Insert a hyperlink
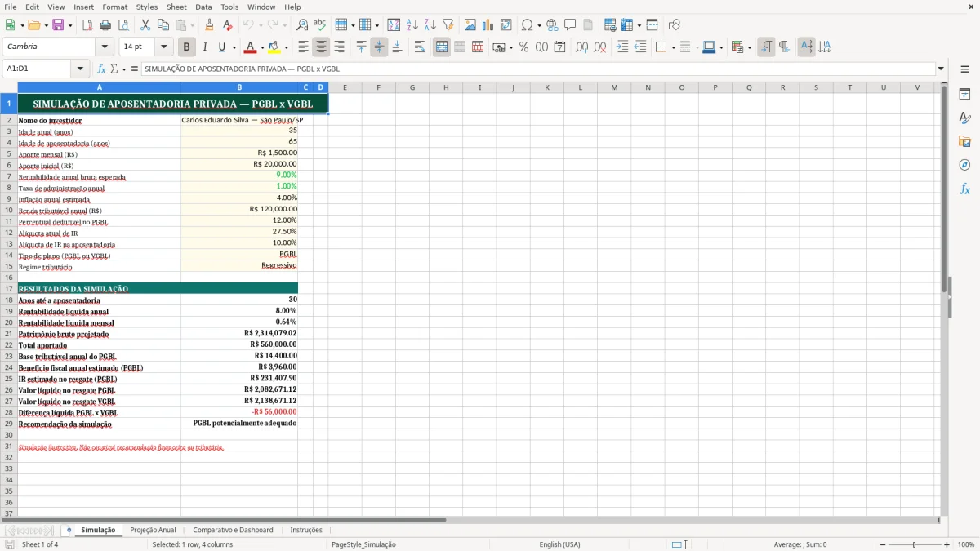 click(x=552, y=25)
